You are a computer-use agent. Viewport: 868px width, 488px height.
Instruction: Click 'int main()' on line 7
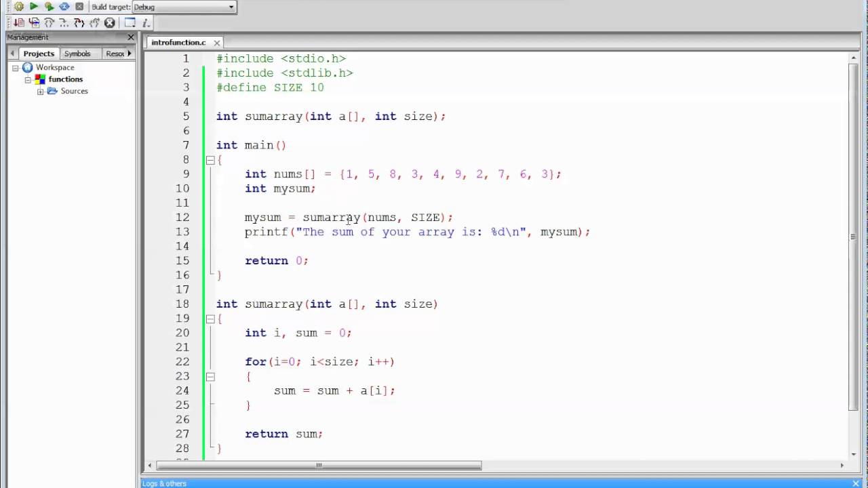click(x=251, y=145)
